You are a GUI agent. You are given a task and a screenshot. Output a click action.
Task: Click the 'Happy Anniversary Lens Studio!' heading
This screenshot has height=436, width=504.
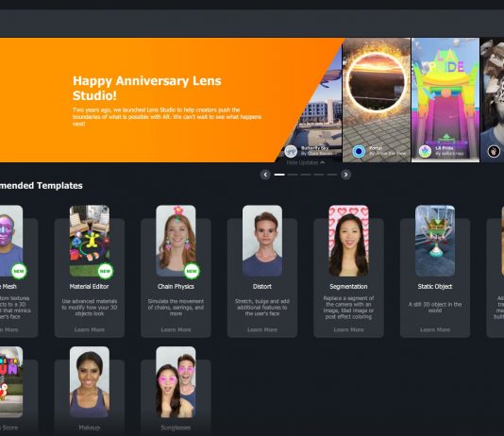tap(147, 88)
